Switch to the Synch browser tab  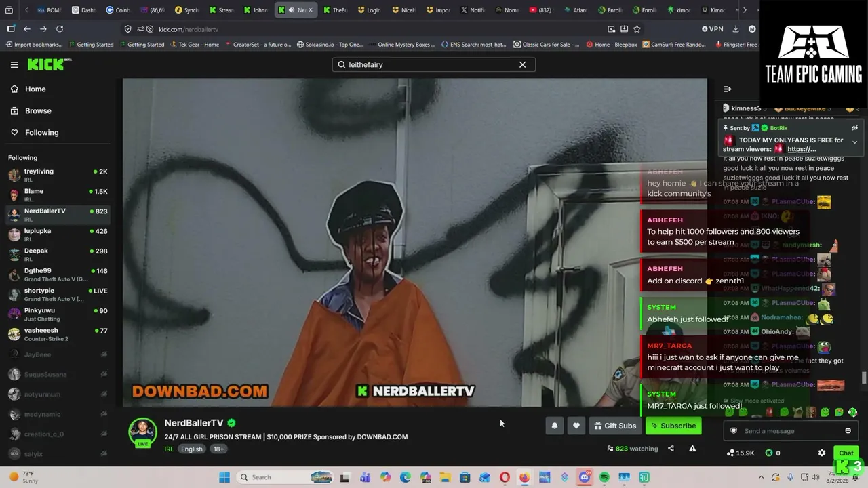187,10
